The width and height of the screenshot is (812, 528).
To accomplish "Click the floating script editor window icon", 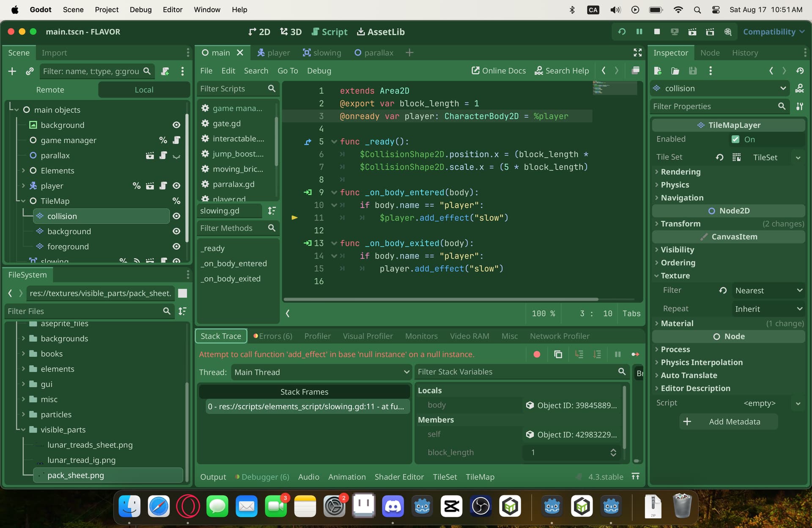I will (635, 71).
